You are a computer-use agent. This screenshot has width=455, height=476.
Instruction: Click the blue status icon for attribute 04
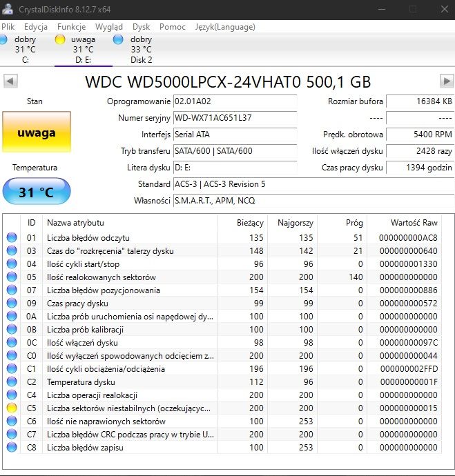[x=12, y=264]
